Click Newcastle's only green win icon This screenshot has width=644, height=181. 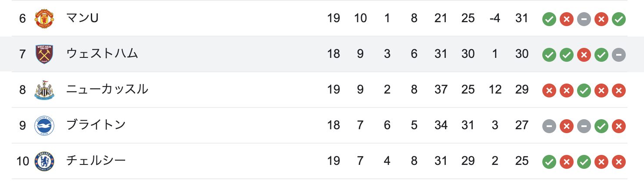[x=584, y=90]
